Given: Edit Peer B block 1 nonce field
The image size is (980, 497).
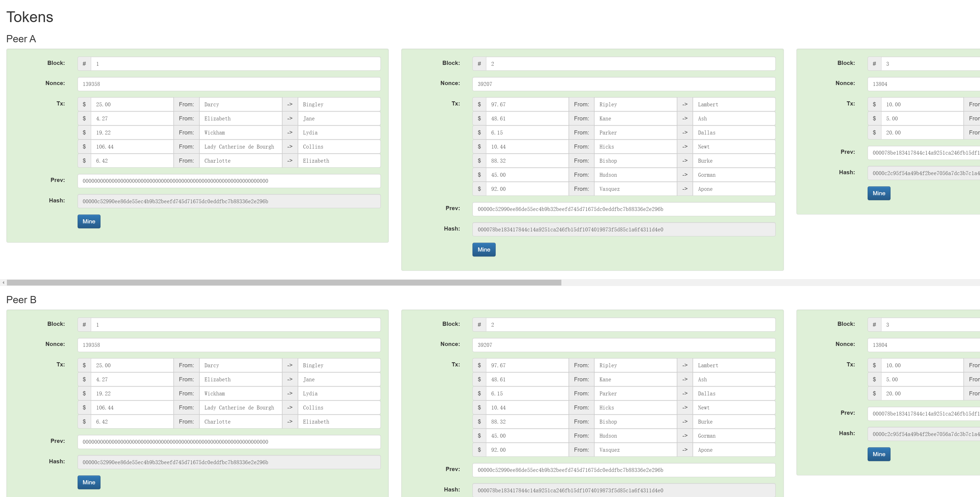Looking at the screenshot, I should (x=229, y=345).
